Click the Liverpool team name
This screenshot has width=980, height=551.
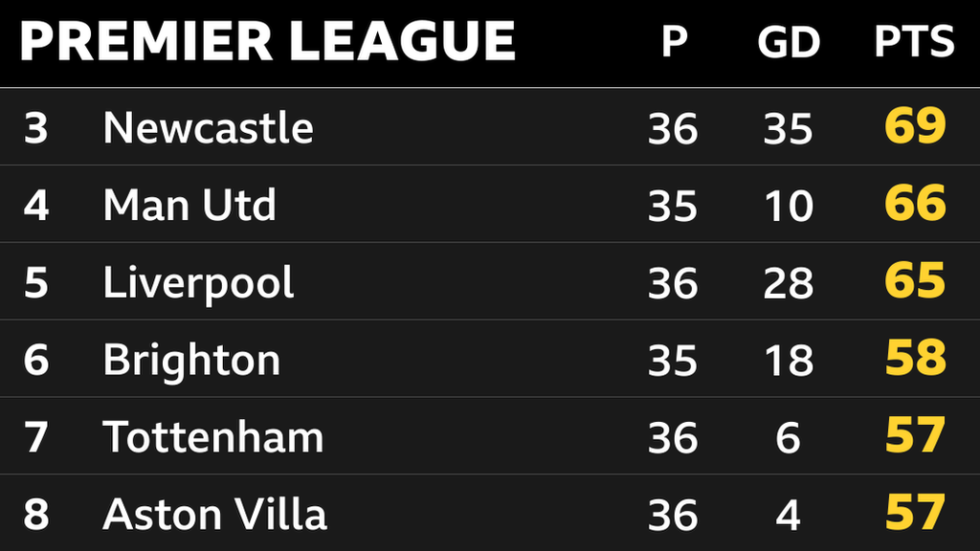pos(198,282)
